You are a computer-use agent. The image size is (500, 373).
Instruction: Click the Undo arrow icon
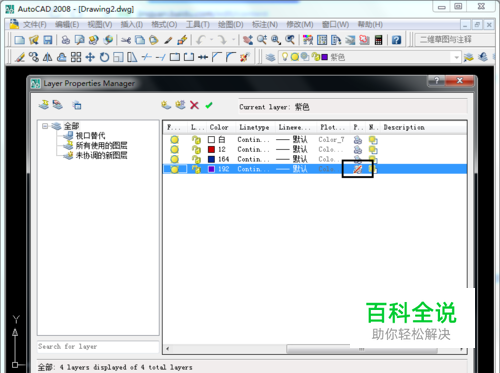coord(201,40)
